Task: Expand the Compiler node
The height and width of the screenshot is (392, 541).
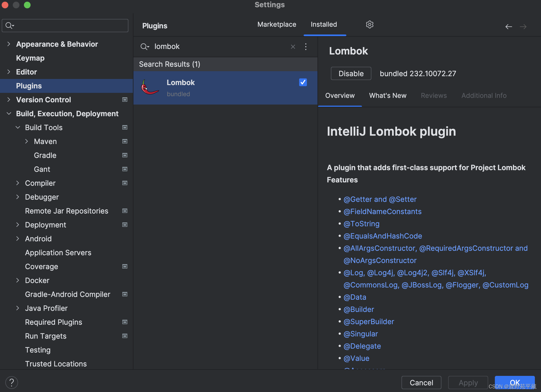Action: coord(18,183)
